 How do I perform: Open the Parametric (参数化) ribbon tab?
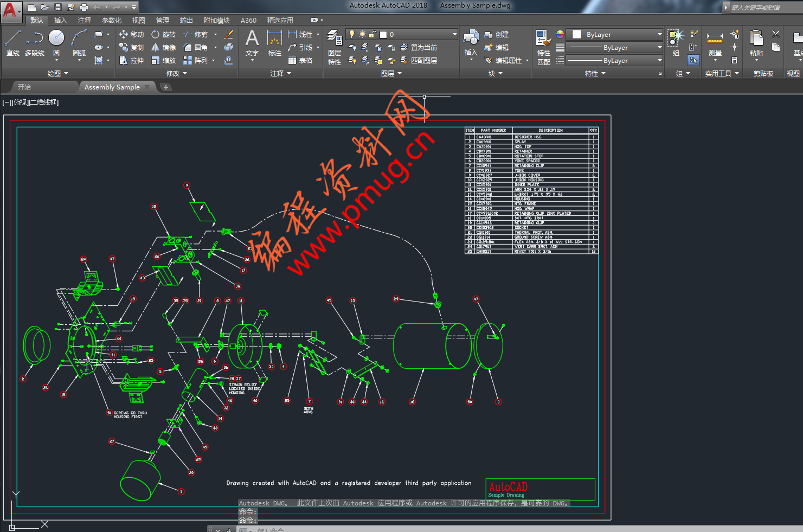click(x=112, y=20)
